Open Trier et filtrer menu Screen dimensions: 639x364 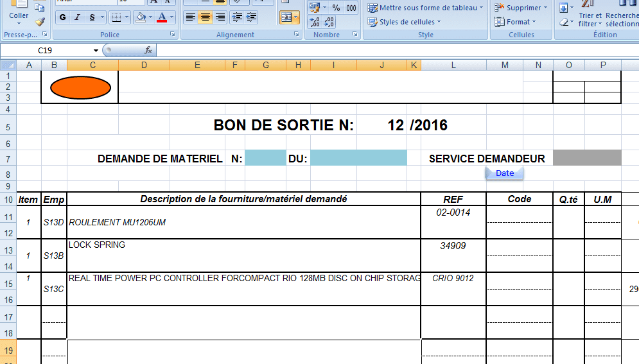point(590,19)
